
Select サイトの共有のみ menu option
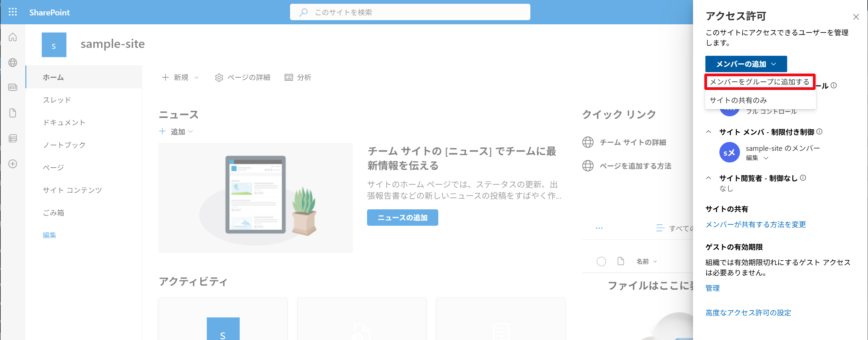[760, 100]
